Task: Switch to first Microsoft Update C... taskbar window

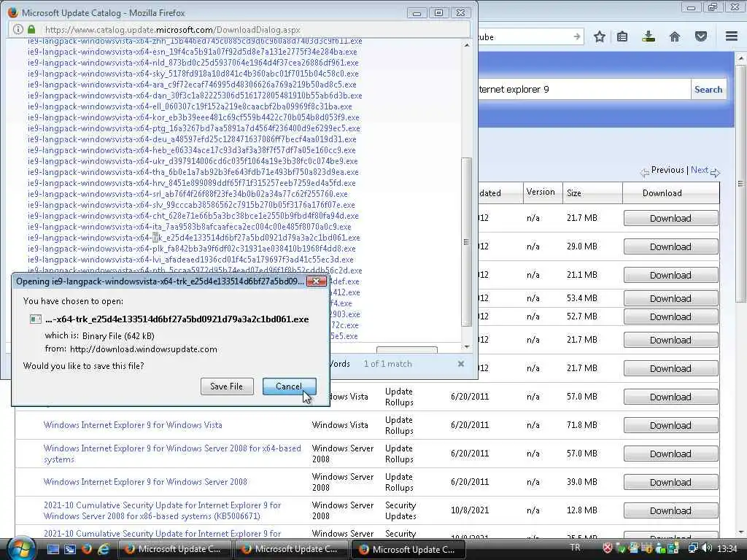Action: [x=174, y=549]
